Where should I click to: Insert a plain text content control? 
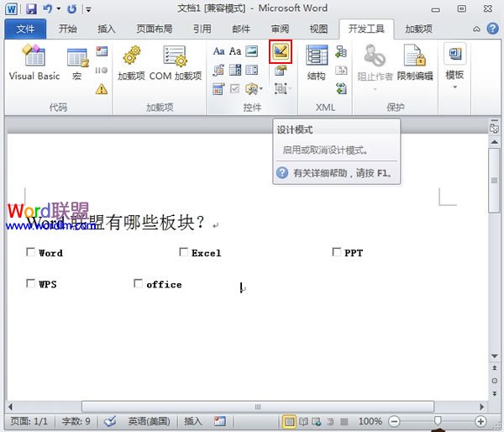235,51
